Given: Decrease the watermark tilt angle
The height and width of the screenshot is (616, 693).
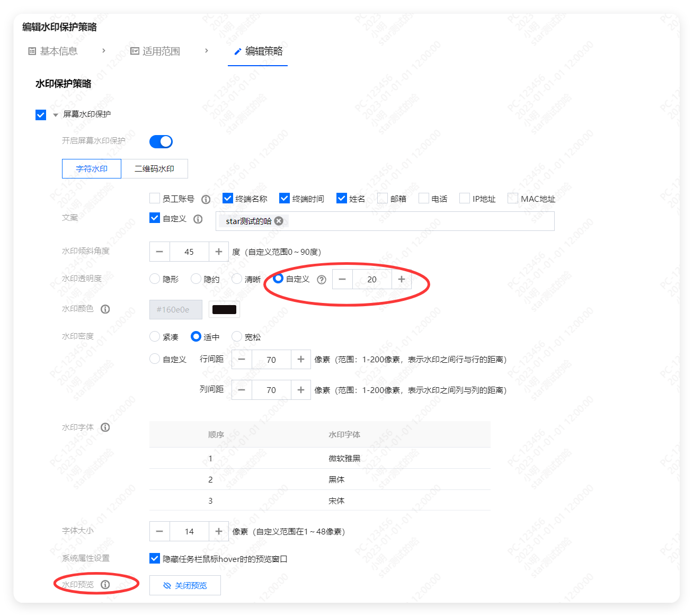Looking at the screenshot, I should tap(159, 252).
